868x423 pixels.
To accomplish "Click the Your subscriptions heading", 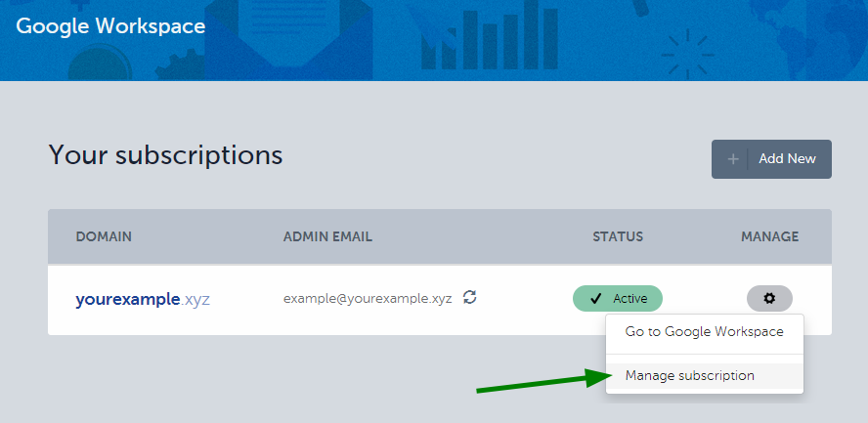I will pos(165,154).
